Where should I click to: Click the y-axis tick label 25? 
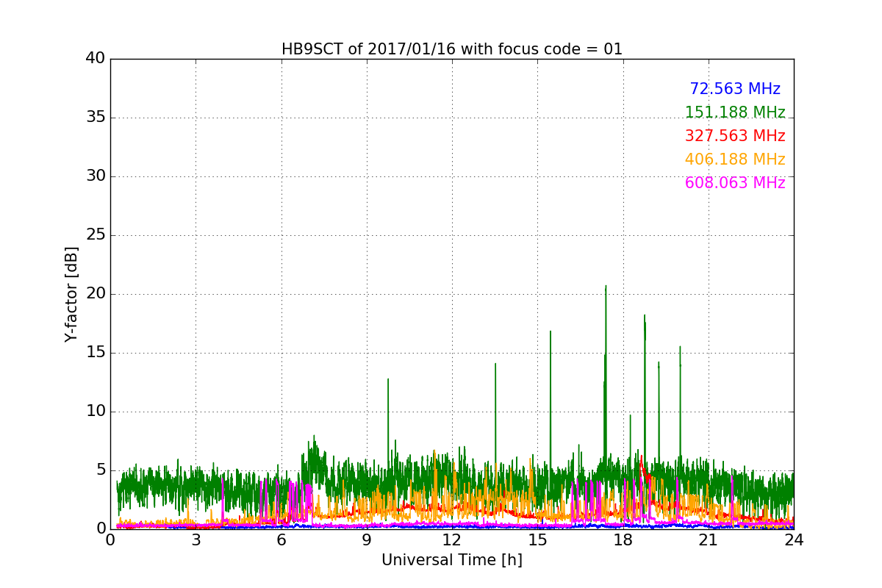96,235
